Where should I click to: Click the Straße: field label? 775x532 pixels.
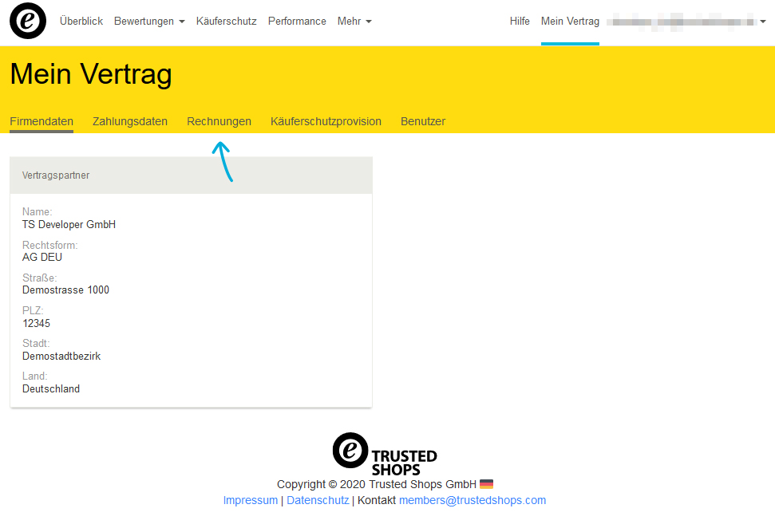pyautogui.click(x=40, y=278)
